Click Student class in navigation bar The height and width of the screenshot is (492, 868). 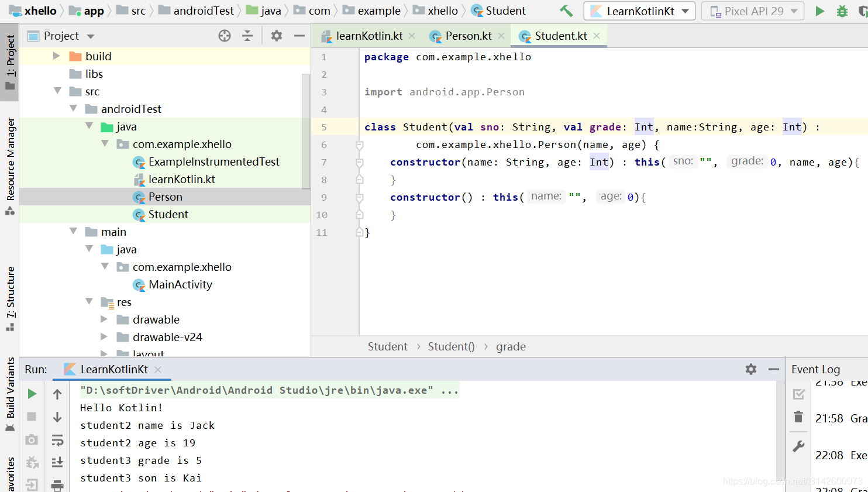(498, 11)
